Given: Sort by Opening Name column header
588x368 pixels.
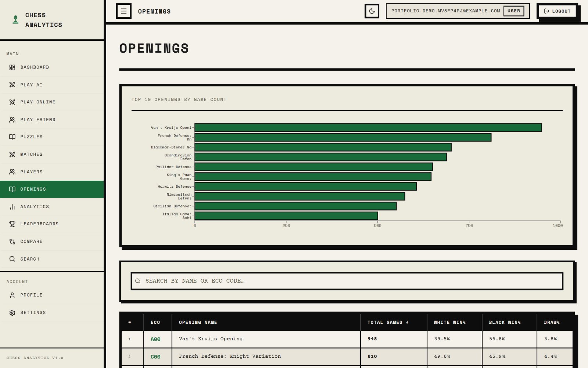Looking at the screenshot, I should coord(266,322).
